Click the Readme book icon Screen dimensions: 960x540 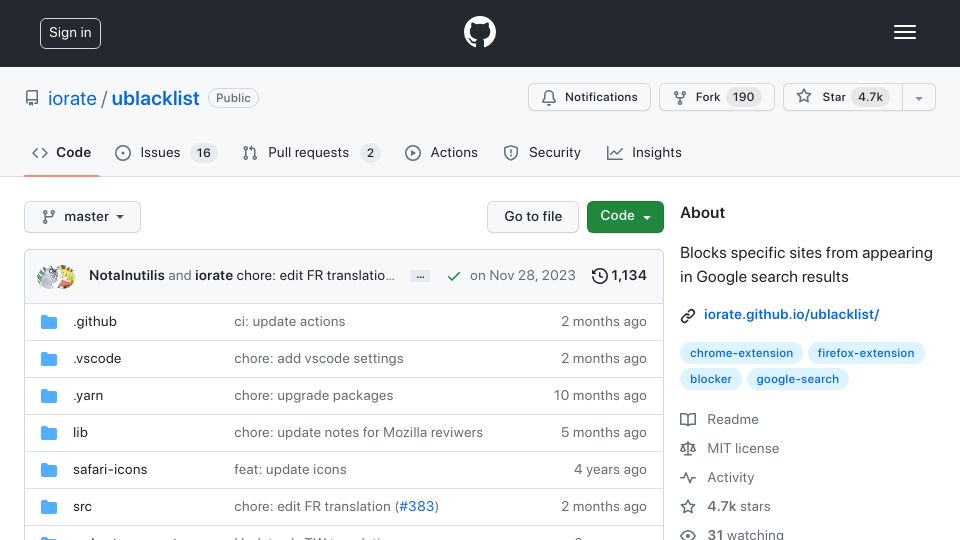[x=688, y=419]
